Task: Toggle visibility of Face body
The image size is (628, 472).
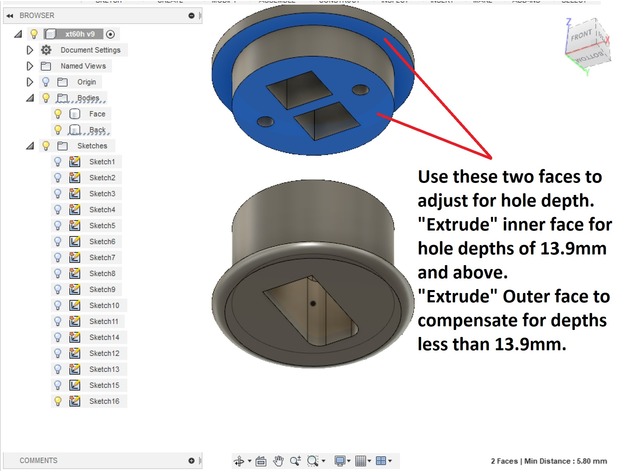Action: [x=58, y=114]
